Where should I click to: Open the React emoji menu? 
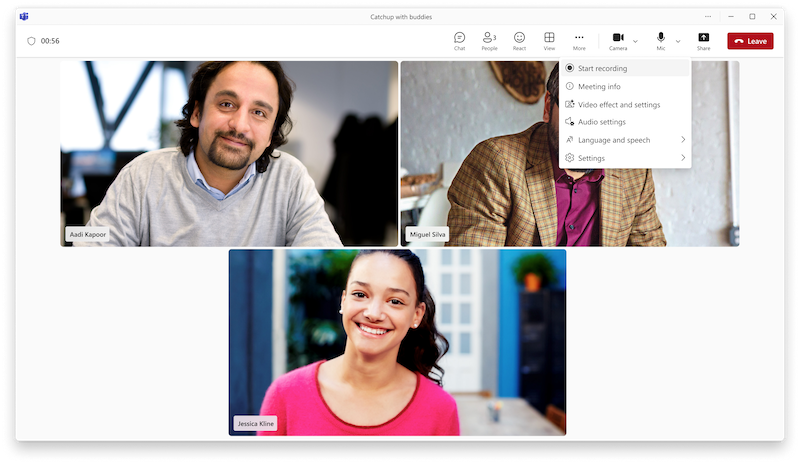[519, 40]
